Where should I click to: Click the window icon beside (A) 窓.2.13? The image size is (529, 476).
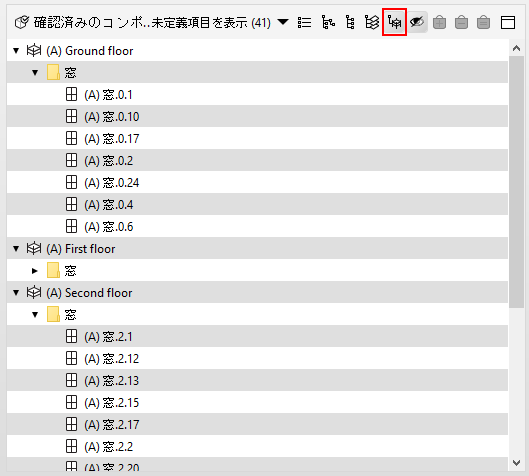71,381
